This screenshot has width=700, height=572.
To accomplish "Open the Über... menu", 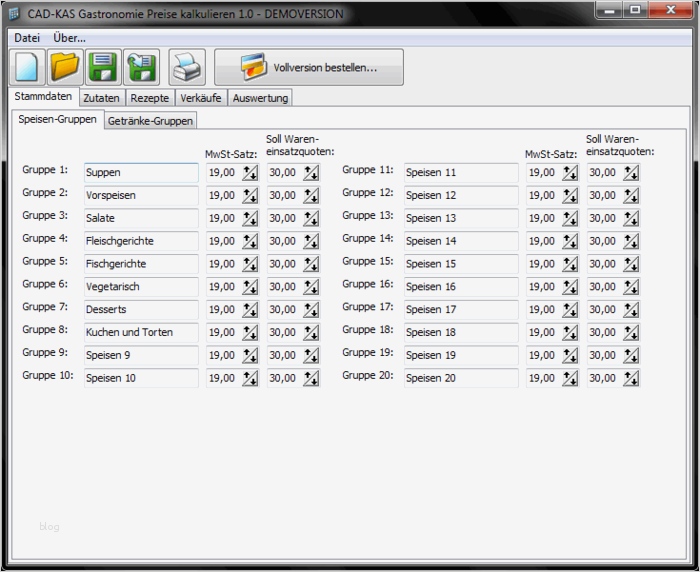I will click(69, 38).
